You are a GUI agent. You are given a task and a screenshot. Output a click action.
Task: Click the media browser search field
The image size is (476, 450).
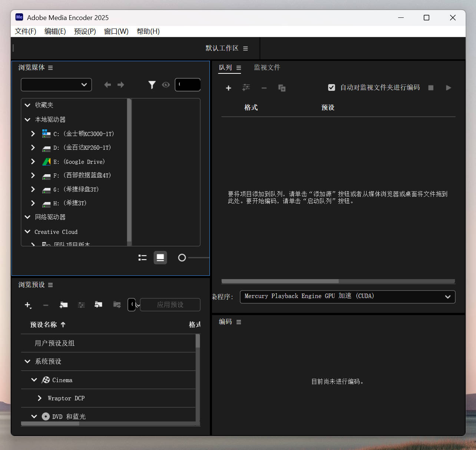(188, 85)
